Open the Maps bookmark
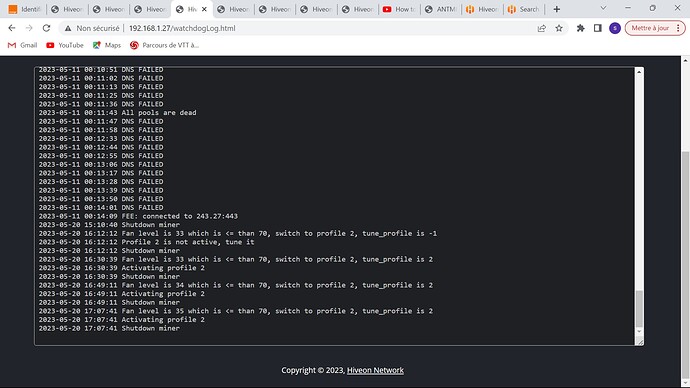690x388 pixels. pyautogui.click(x=106, y=45)
